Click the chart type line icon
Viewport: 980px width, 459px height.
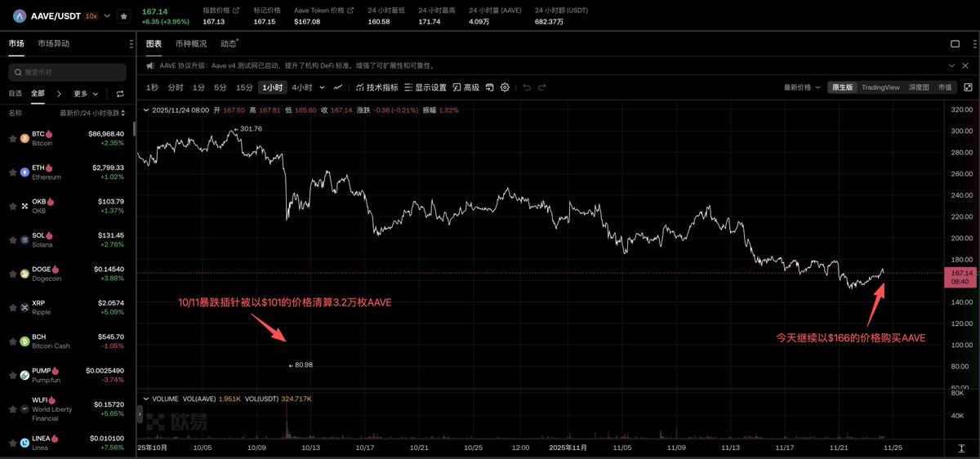337,87
